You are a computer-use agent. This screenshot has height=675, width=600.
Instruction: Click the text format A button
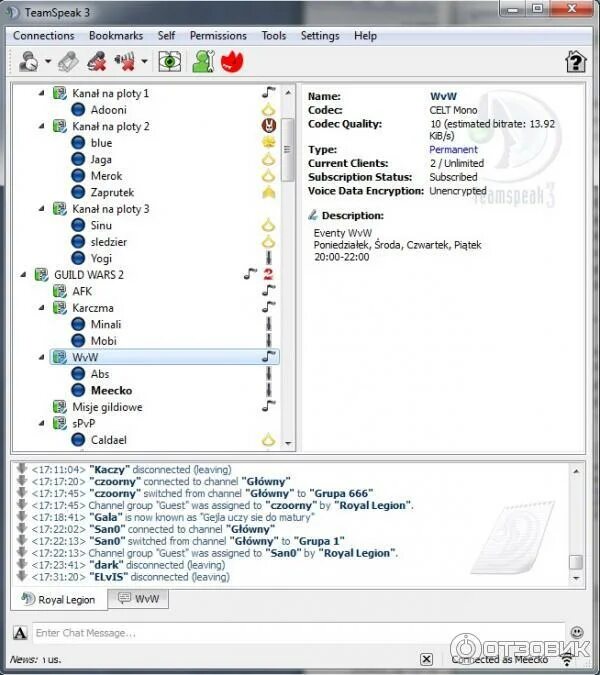pyautogui.click(x=20, y=633)
